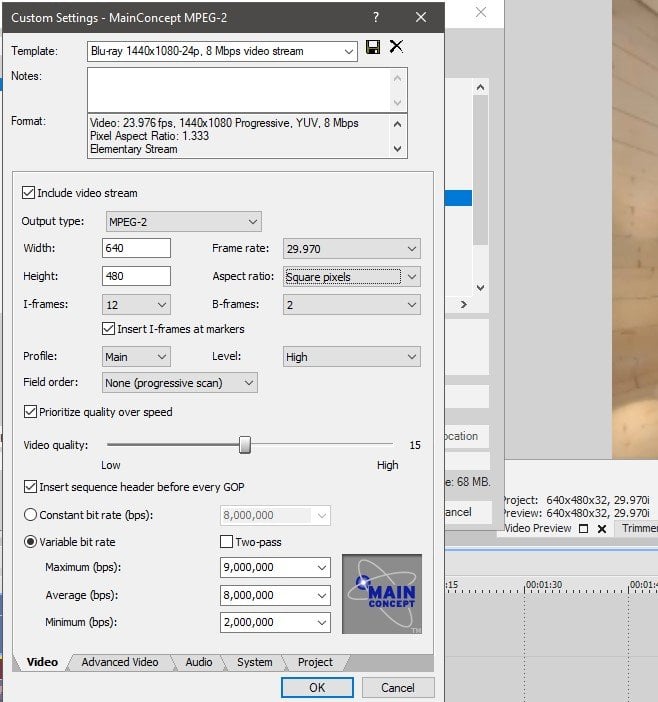Open the Frame rate dropdown
Image resolution: width=658 pixels, height=702 pixels.
(x=352, y=249)
